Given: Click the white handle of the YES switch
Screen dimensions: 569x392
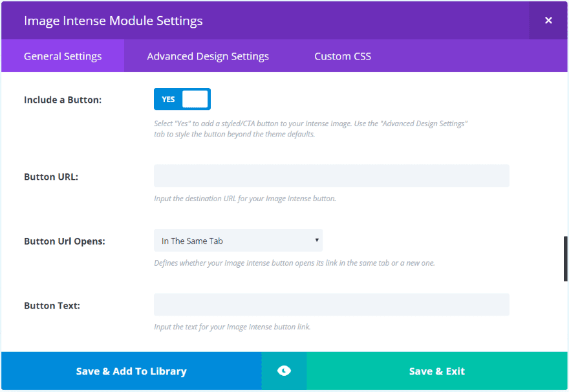Looking at the screenshot, I should (195, 99).
